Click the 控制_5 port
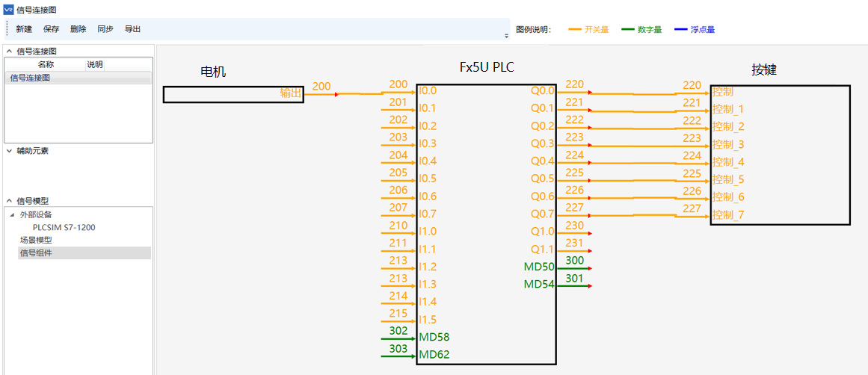The image size is (868, 375). pyautogui.click(x=728, y=180)
